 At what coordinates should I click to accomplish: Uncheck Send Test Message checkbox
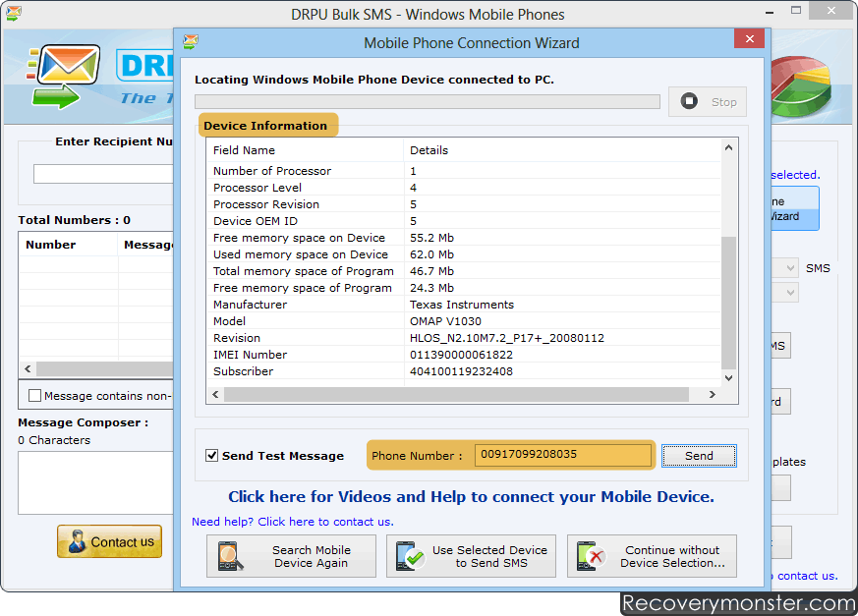coord(211,455)
